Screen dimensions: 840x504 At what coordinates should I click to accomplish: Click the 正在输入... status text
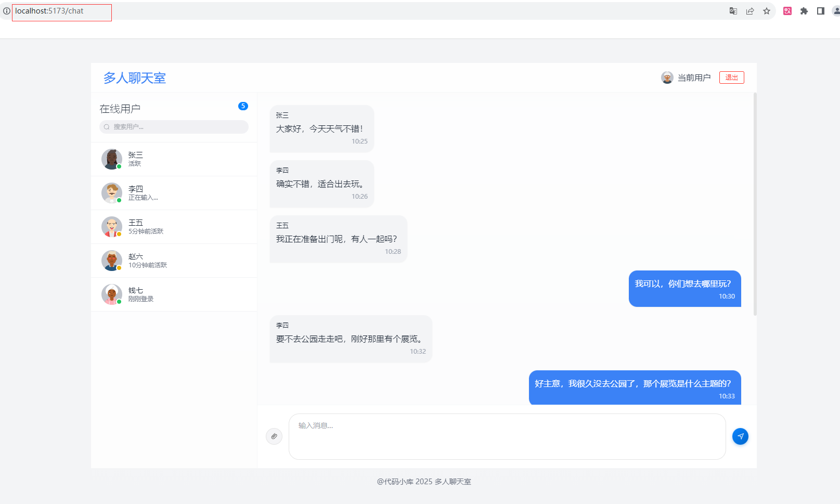pos(143,198)
